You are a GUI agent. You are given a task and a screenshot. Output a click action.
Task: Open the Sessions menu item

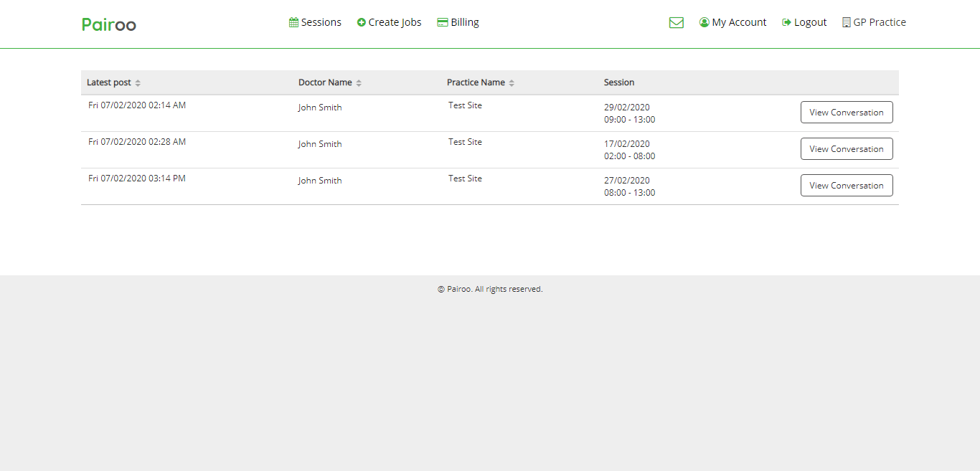tap(321, 22)
